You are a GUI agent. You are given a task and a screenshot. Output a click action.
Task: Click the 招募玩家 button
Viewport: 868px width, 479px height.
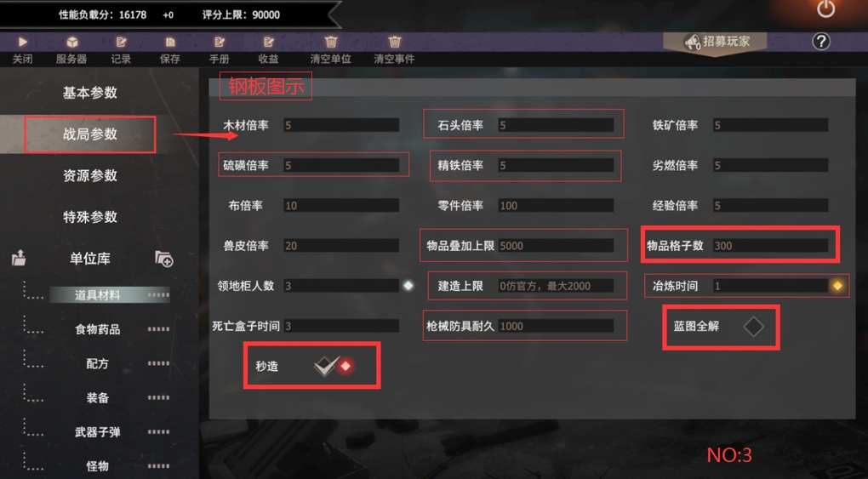pyautogui.click(x=717, y=42)
